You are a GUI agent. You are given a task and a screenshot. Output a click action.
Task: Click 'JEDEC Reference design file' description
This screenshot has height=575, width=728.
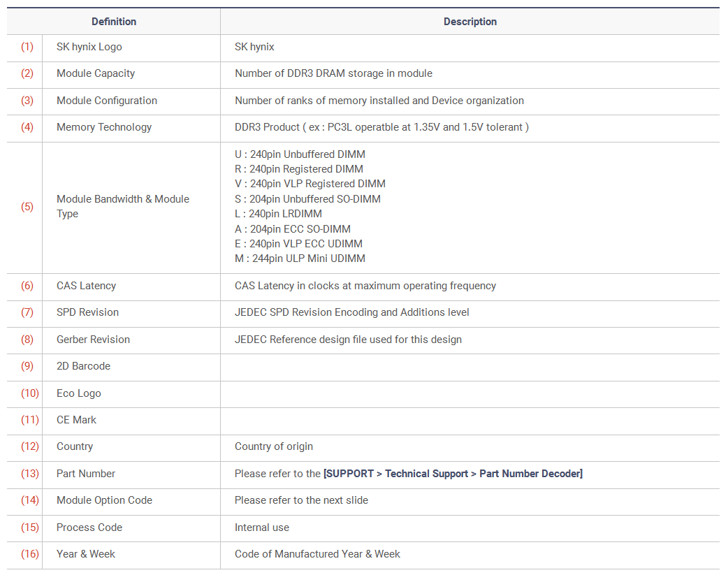(x=348, y=340)
